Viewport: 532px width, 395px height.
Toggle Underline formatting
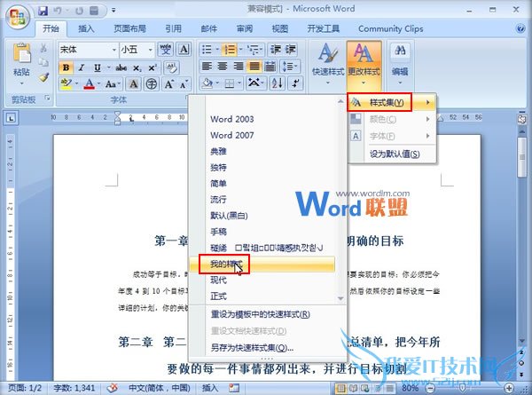98,68
